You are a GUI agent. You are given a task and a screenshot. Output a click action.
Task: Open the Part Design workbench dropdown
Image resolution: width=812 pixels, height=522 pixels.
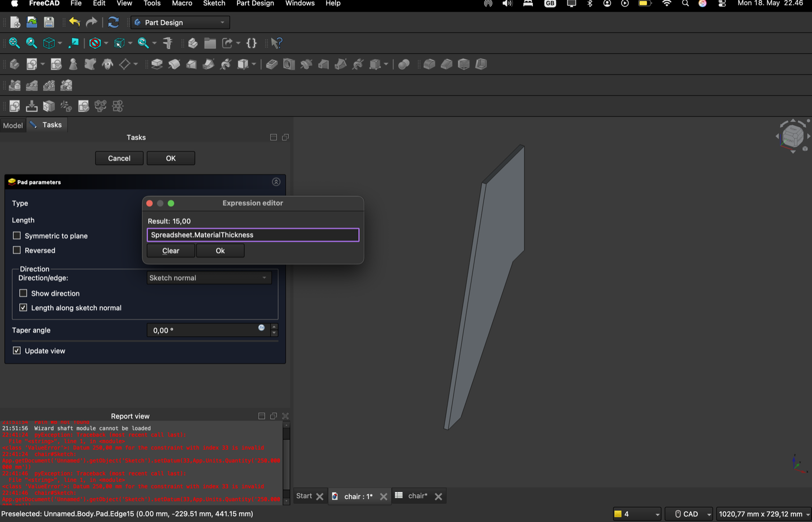coord(180,22)
